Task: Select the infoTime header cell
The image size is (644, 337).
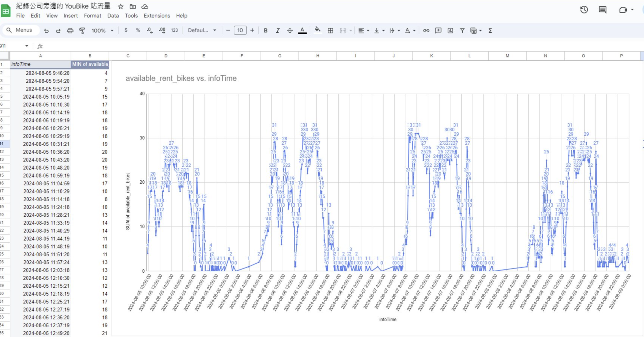Action: (x=41, y=64)
